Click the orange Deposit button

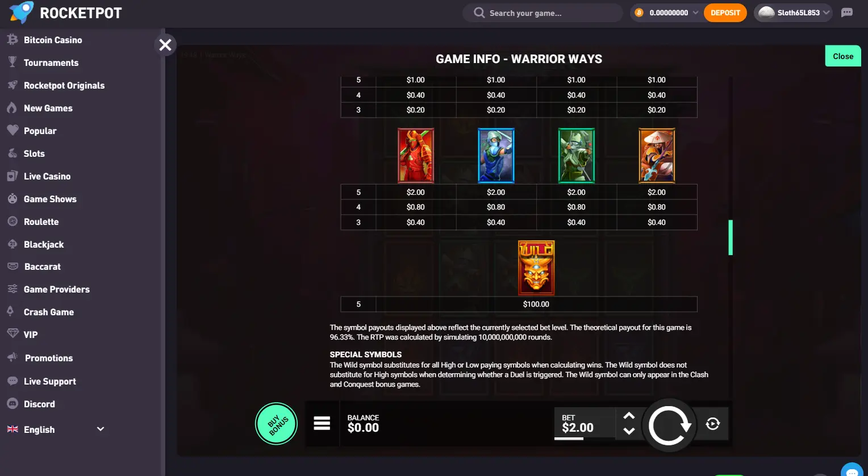[x=725, y=12]
